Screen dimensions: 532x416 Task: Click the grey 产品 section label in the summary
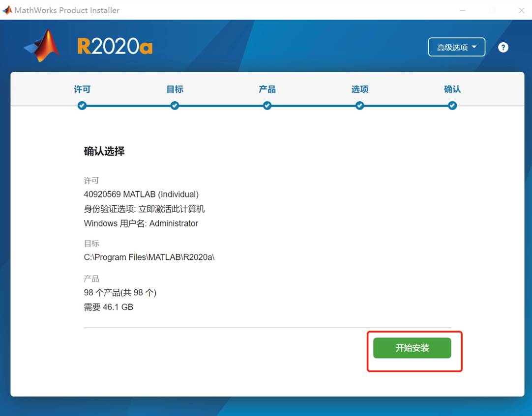click(x=91, y=278)
